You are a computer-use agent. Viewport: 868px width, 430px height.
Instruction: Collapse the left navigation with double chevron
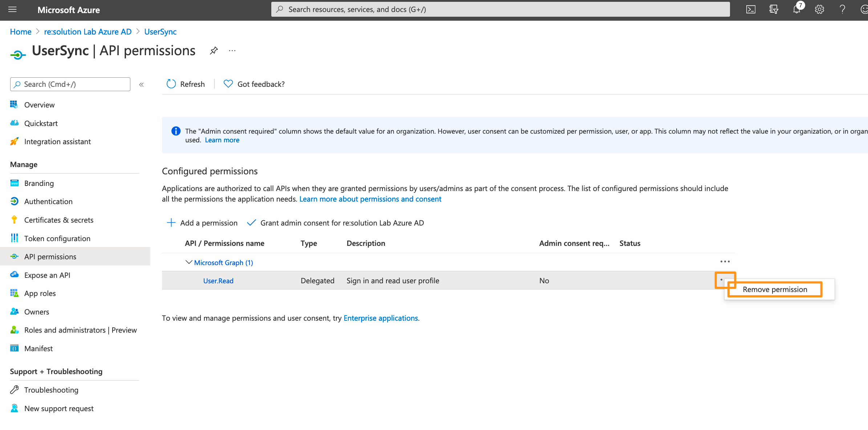tap(141, 85)
